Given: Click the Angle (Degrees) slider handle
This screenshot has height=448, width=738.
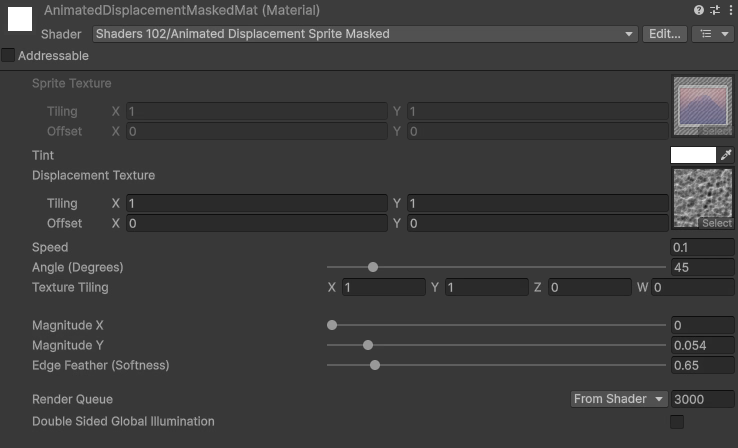Looking at the screenshot, I should point(373,267).
